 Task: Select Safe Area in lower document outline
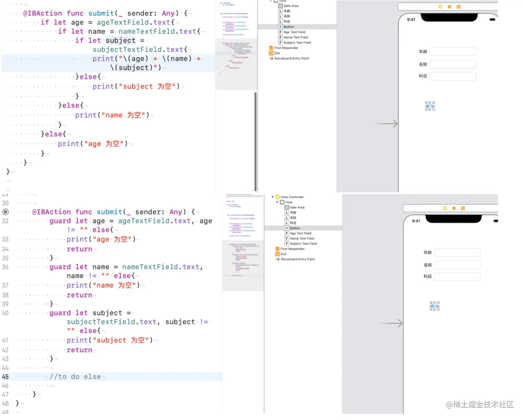pos(295,207)
